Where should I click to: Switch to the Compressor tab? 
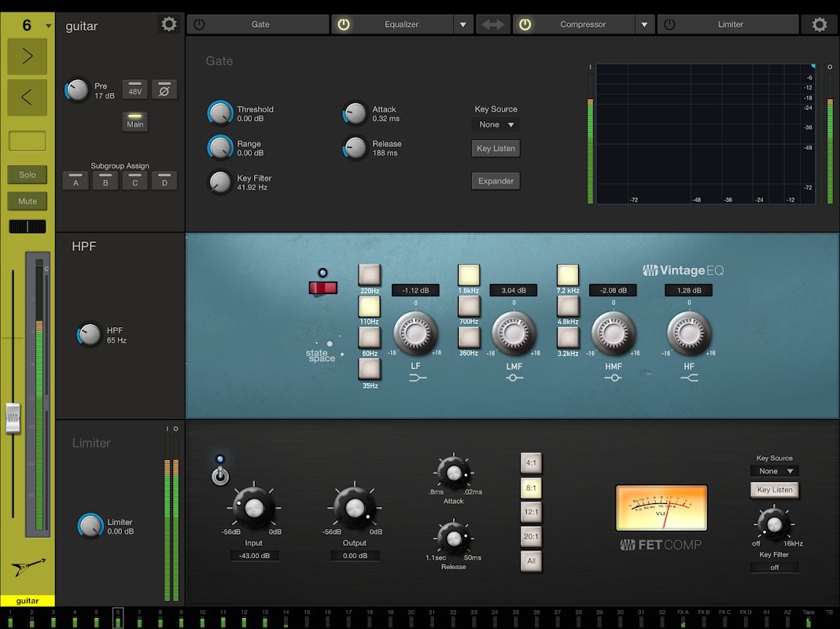tap(582, 24)
